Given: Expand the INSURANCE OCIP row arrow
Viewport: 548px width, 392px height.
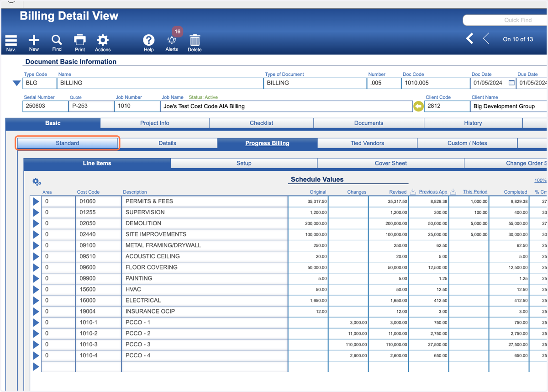Looking at the screenshot, I should [x=36, y=311].
